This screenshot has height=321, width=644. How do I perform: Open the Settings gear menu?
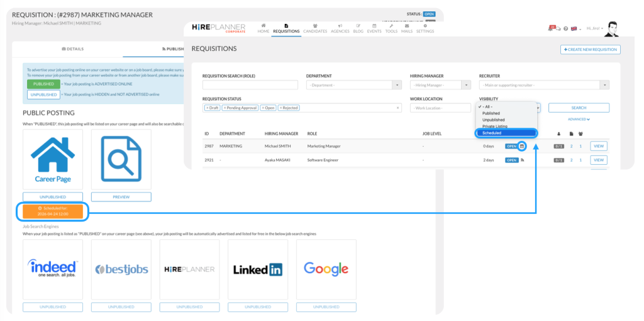click(x=425, y=28)
